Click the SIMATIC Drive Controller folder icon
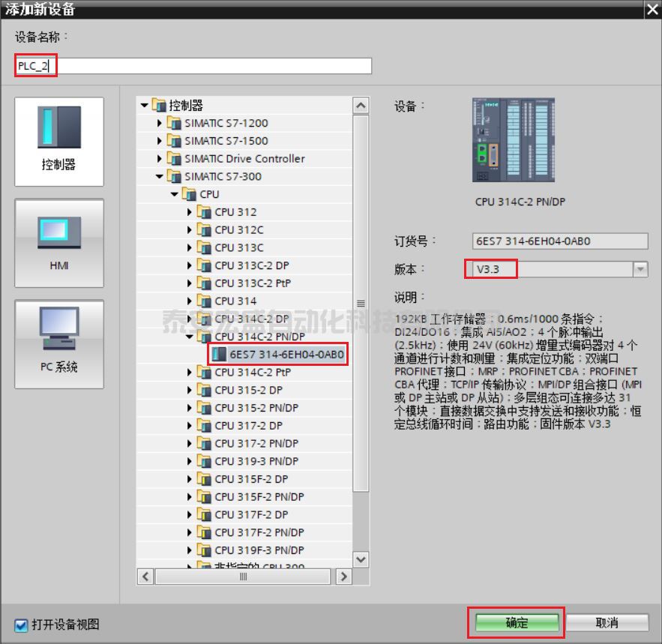The height and width of the screenshot is (644, 662). pos(175,159)
